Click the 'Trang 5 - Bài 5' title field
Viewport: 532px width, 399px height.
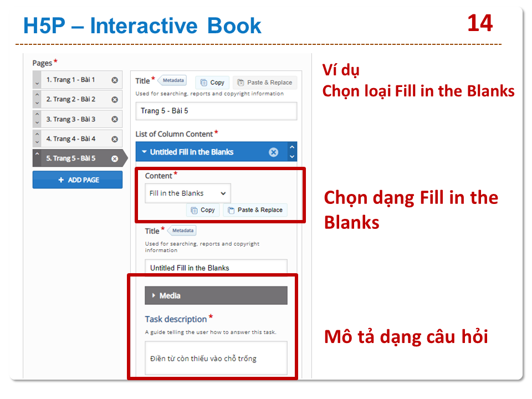coord(216,111)
